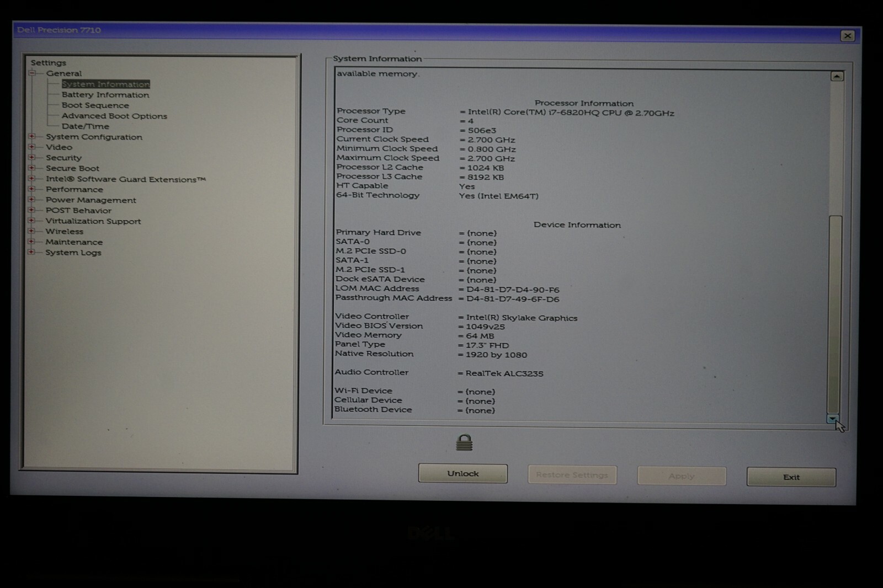This screenshot has width=883, height=588.
Task: Click the Restore Settings button
Action: click(x=572, y=475)
